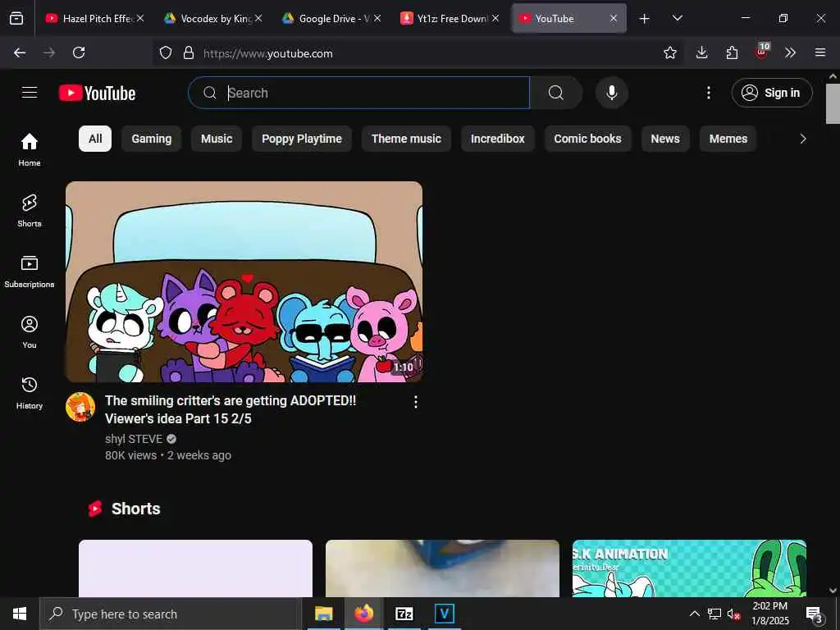Open Firefox View icon in tab bar

pos(16,18)
